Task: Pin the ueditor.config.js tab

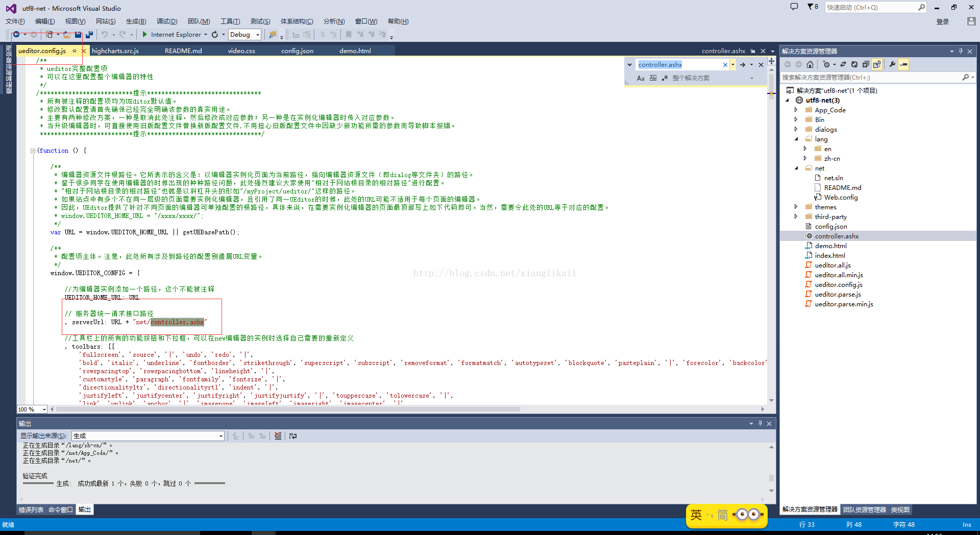Action: (75, 51)
